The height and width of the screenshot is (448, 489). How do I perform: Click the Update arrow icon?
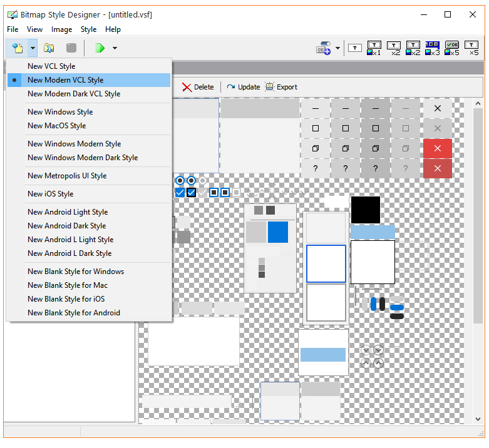tap(231, 87)
